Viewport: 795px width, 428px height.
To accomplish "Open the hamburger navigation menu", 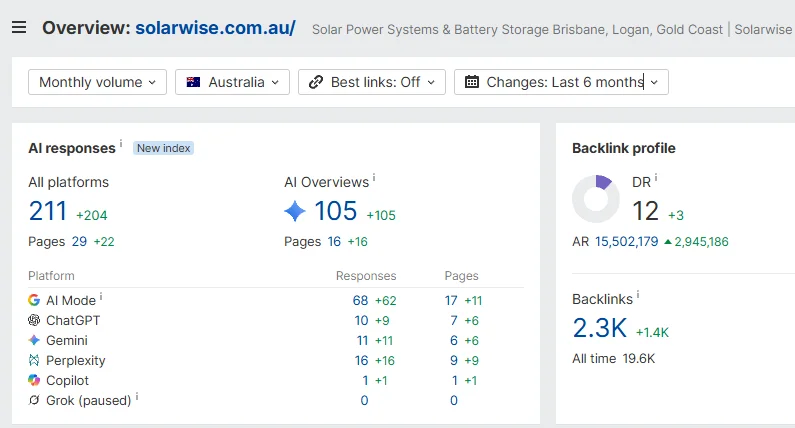I will 19,27.
